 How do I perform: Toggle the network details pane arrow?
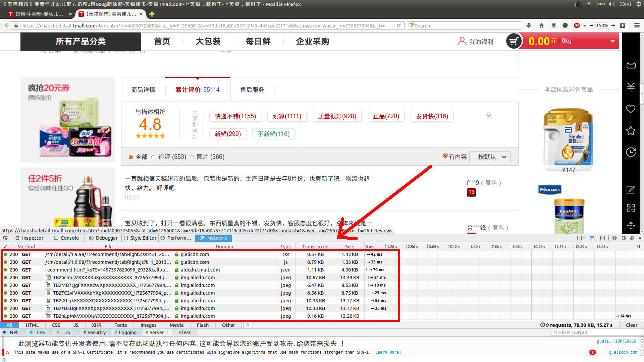pos(638,247)
